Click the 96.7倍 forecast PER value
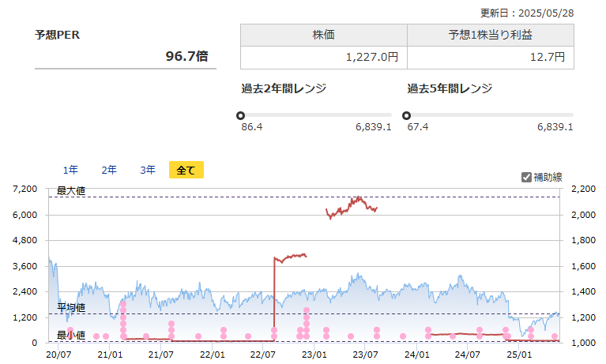606x364 pixels. [186, 57]
